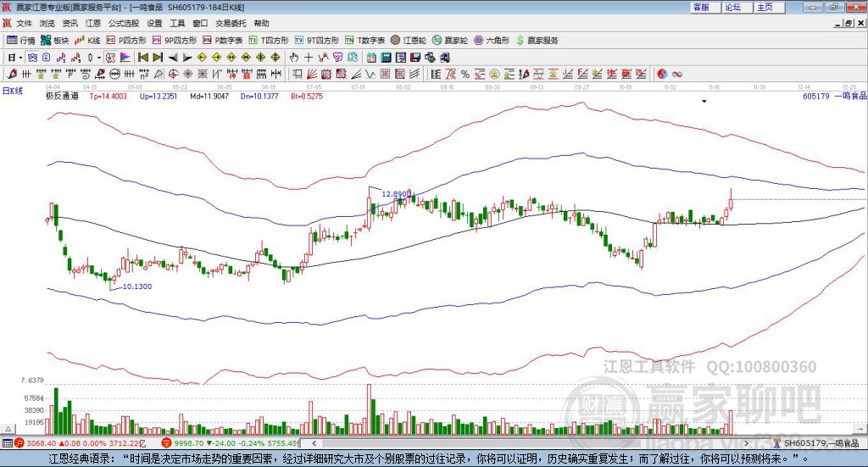Select the Gann fan angle lines tool
The width and height of the screenshot is (868, 467).
coord(311,74)
